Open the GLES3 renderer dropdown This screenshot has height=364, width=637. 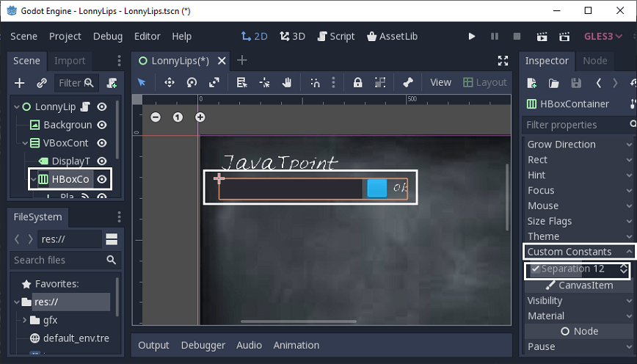tap(603, 36)
